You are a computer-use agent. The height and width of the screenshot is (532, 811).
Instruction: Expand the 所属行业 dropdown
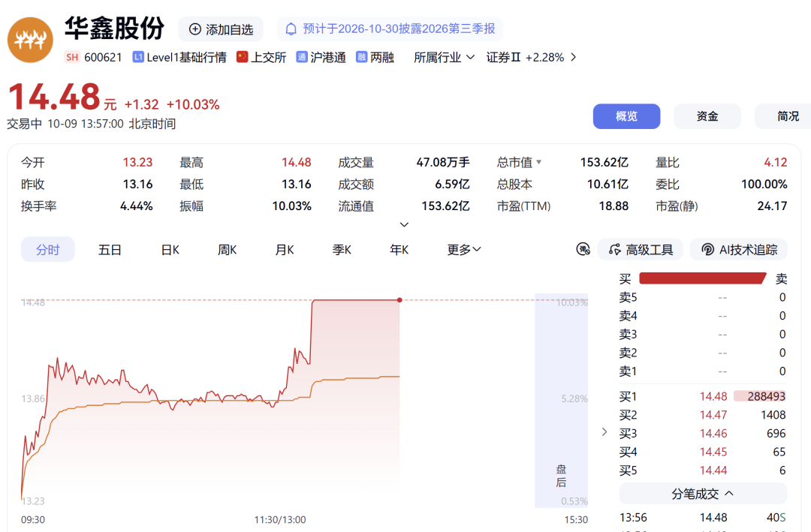pyautogui.click(x=444, y=57)
